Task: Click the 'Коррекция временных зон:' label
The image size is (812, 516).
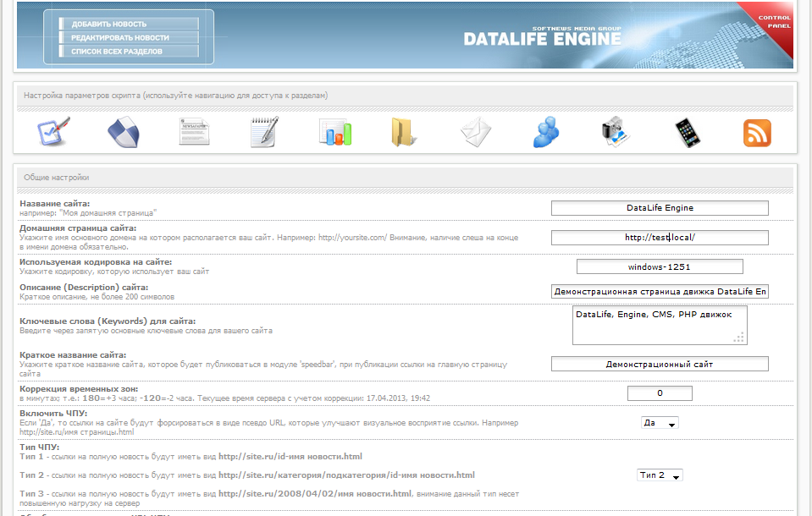Action: point(79,389)
